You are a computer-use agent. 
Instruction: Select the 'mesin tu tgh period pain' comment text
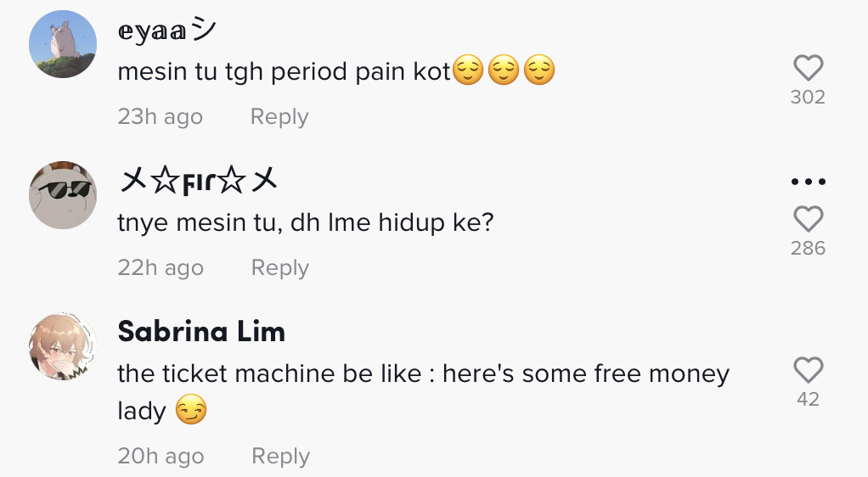pyautogui.click(x=284, y=72)
